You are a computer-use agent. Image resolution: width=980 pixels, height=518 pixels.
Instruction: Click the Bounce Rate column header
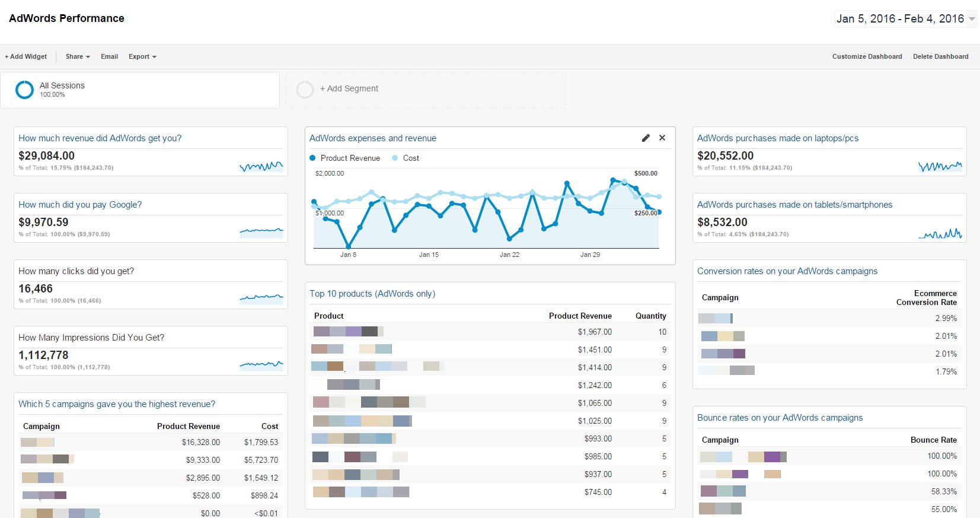tap(934, 440)
